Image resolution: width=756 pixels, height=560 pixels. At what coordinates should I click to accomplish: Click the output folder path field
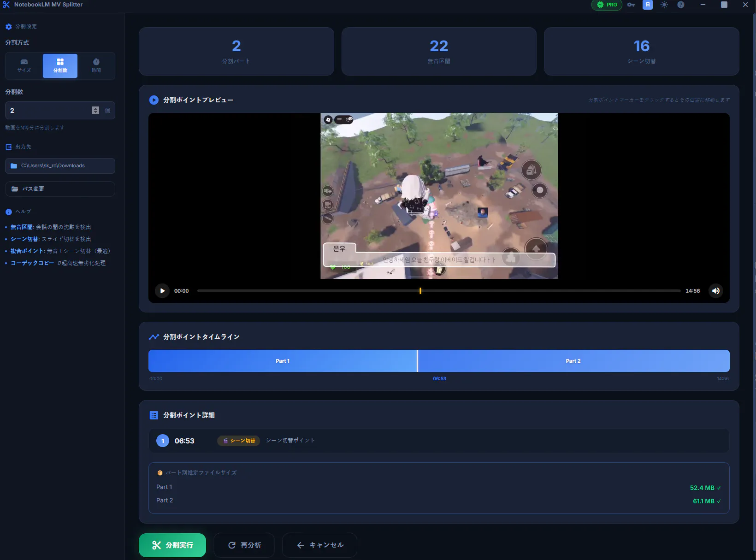click(x=60, y=166)
